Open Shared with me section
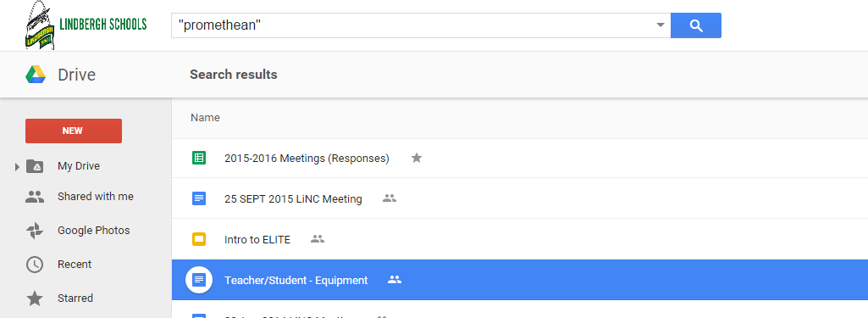Viewport: 868px width, 318px height. pos(95,197)
